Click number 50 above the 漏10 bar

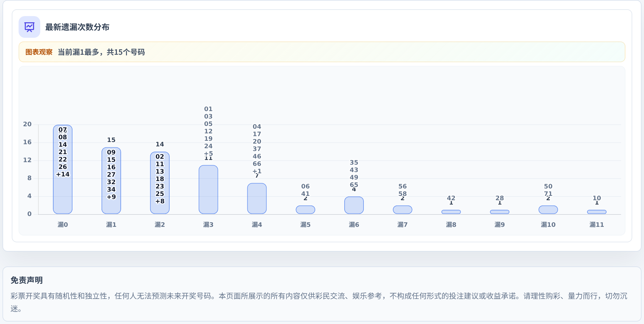(548, 186)
